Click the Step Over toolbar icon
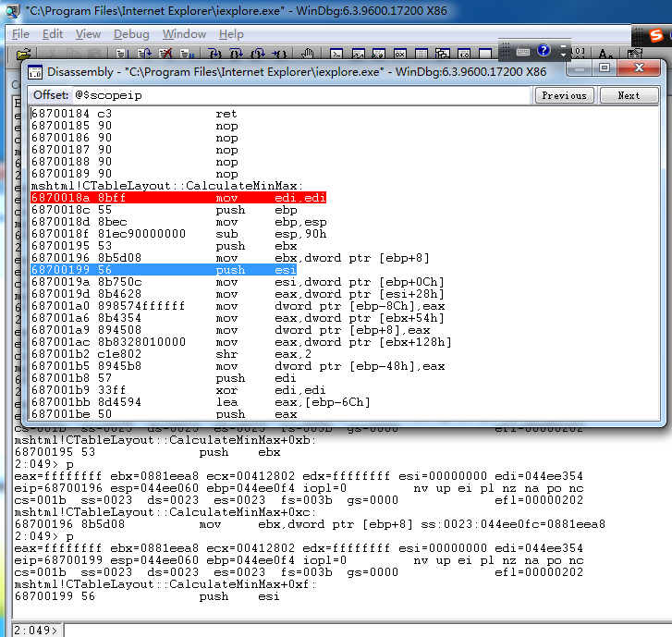 (236, 55)
